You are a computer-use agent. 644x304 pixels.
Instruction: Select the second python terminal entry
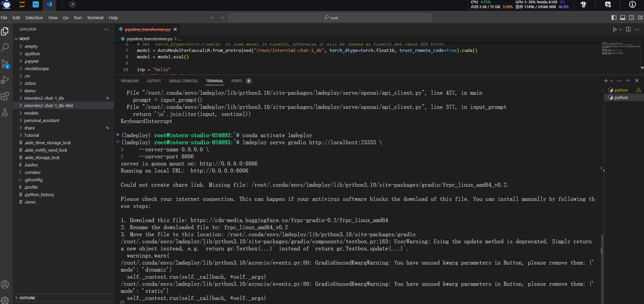[x=624, y=97]
